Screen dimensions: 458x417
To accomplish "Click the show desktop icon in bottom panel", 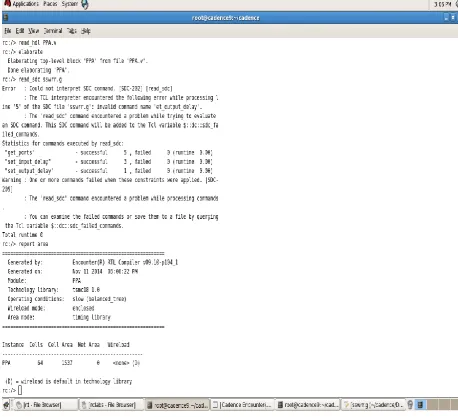I will [x=6, y=405].
